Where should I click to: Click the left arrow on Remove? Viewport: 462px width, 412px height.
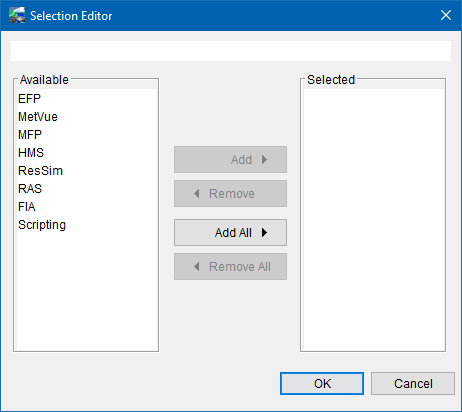coord(197,193)
